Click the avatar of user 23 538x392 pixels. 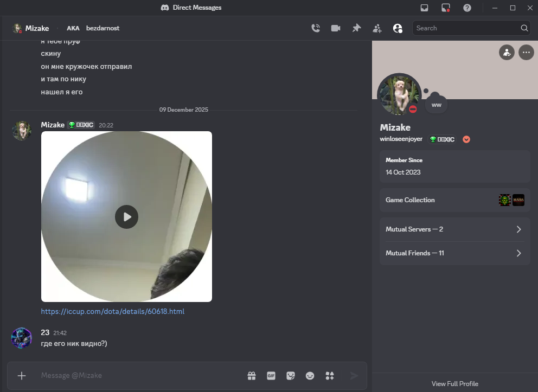coord(22,338)
